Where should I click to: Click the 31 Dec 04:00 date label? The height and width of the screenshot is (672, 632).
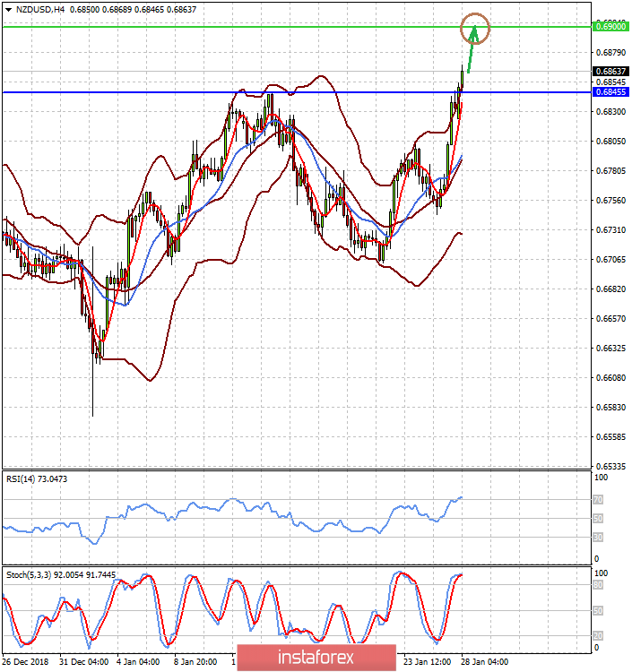pyautogui.click(x=82, y=663)
